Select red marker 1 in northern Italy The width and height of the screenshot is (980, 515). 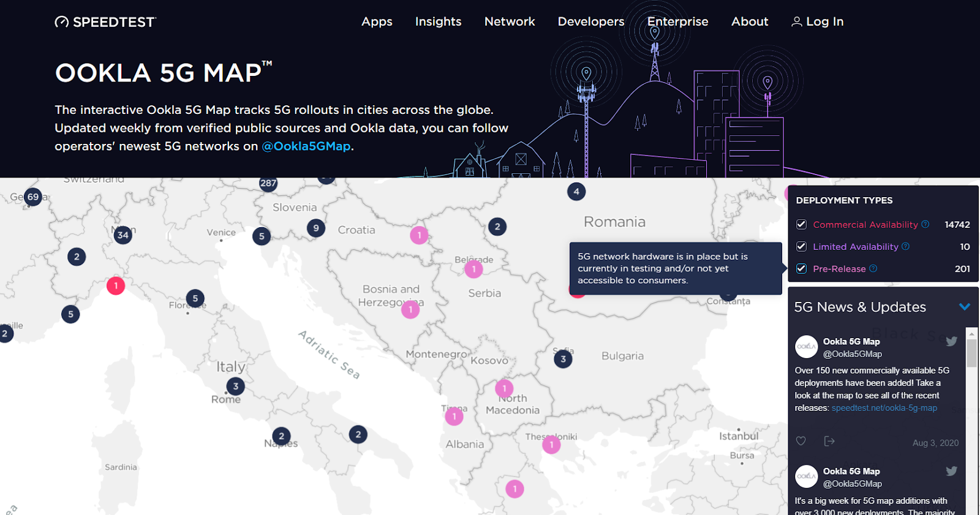point(116,285)
